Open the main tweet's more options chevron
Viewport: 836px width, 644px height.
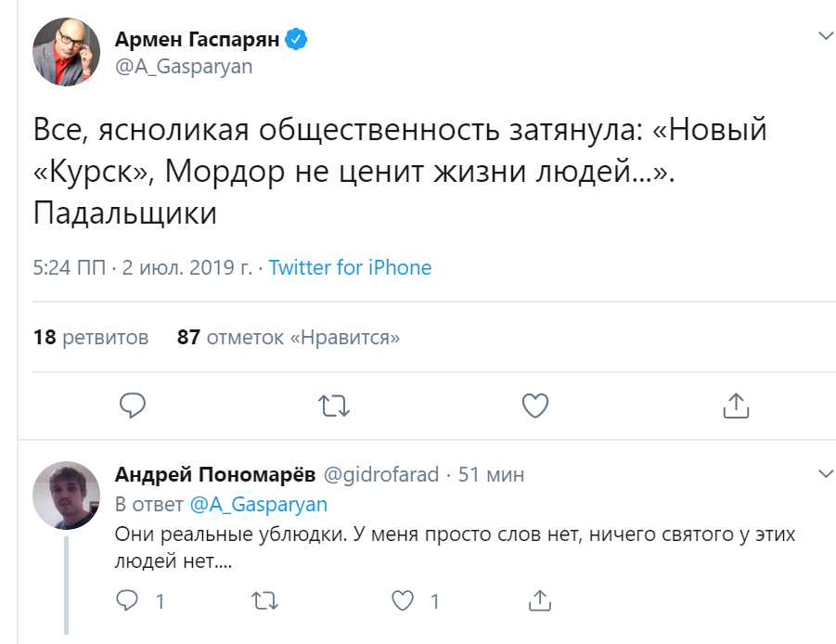tap(825, 36)
